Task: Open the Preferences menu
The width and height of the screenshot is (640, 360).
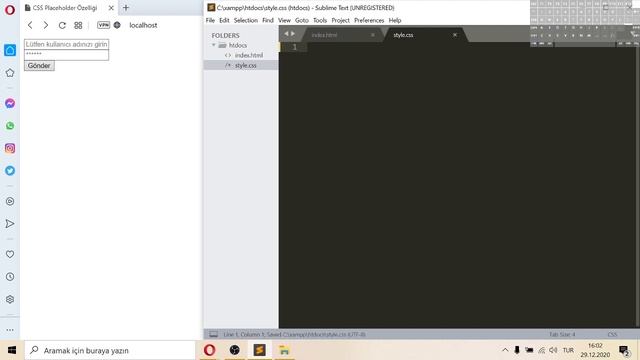Action: (x=369, y=20)
